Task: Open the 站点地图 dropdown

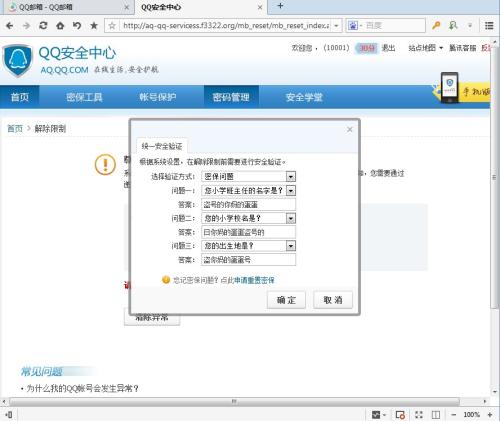Action: [x=425, y=48]
